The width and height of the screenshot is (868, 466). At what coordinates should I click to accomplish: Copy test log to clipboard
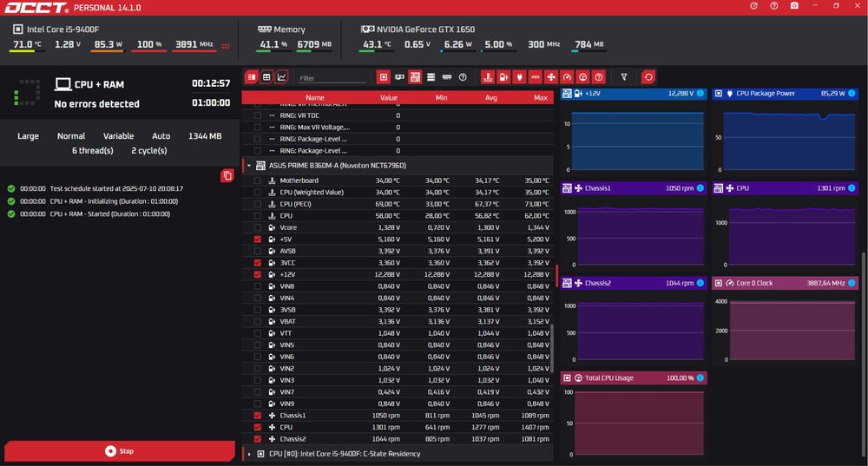pos(227,176)
